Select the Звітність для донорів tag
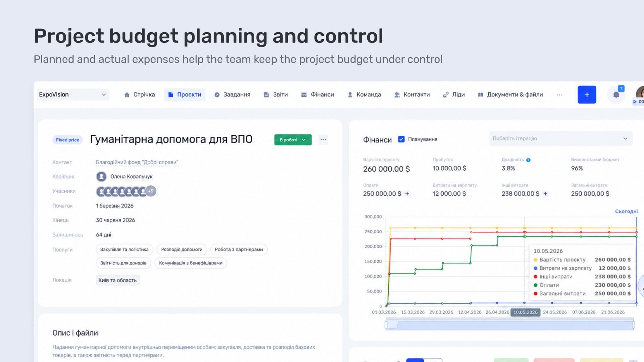 pyautogui.click(x=123, y=263)
